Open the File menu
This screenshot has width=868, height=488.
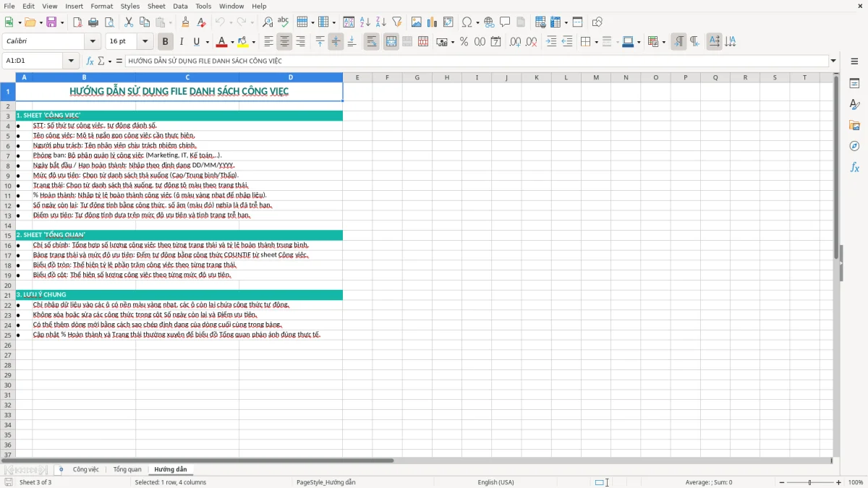(9, 6)
